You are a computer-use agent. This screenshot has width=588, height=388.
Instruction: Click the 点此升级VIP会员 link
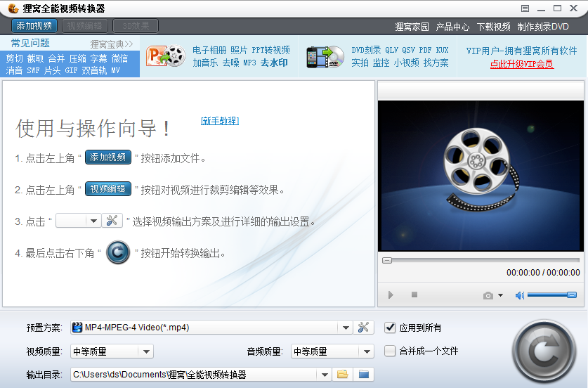521,64
